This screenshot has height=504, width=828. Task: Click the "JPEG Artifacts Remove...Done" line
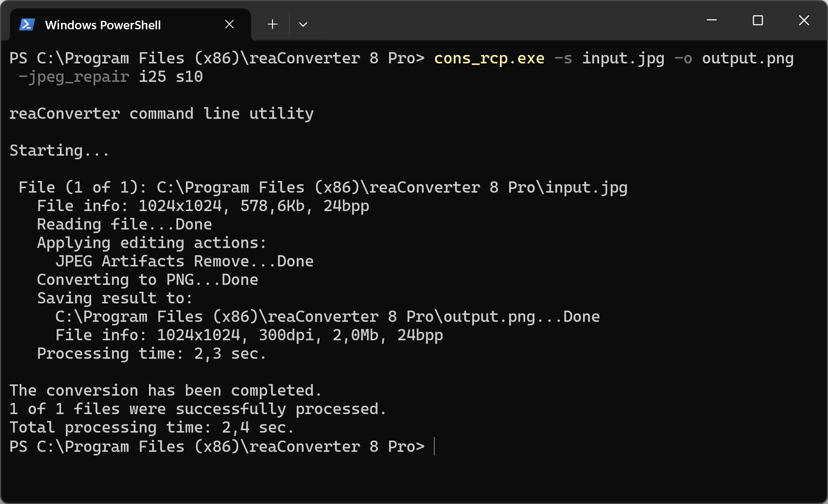[184, 261]
